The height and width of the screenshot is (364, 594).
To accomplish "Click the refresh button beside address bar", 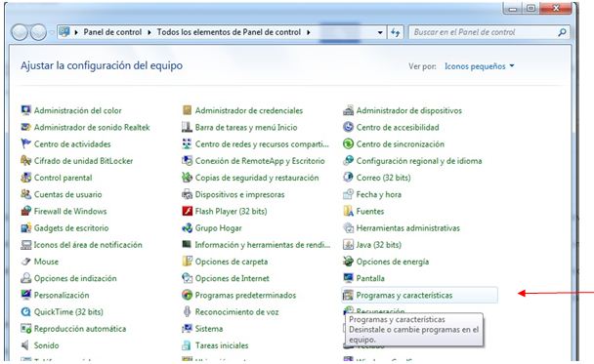I will click(x=395, y=32).
